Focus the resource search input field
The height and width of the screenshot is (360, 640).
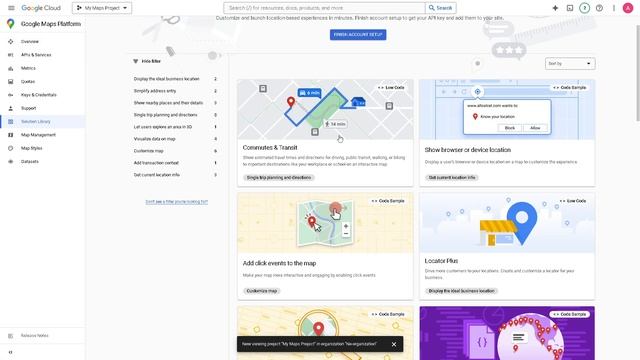tap(324, 8)
